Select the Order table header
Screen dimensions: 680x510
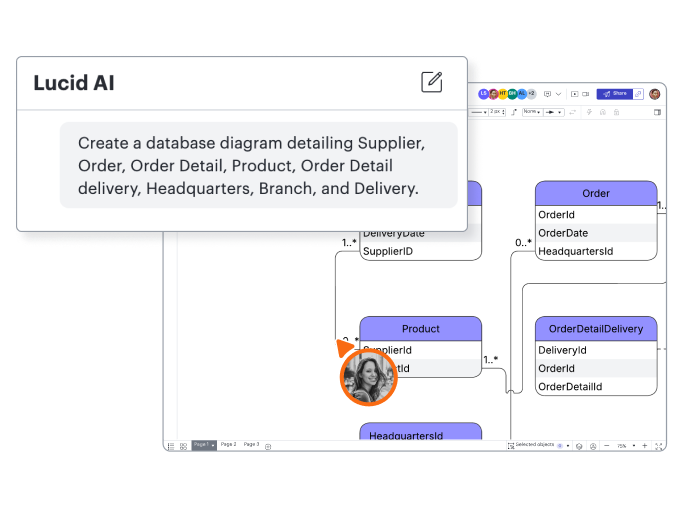596,193
